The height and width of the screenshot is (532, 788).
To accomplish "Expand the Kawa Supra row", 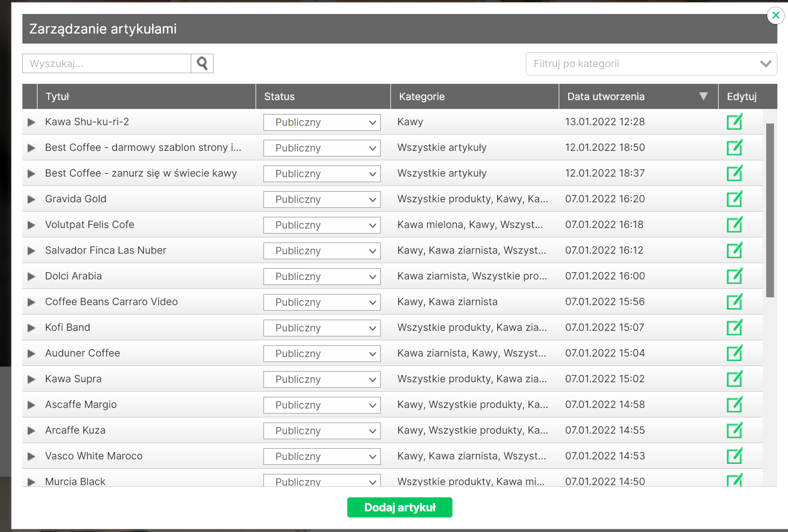I will (31, 379).
